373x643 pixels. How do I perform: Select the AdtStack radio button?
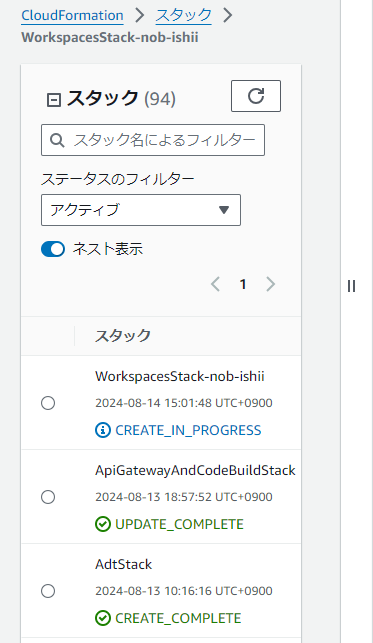point(48,591)
